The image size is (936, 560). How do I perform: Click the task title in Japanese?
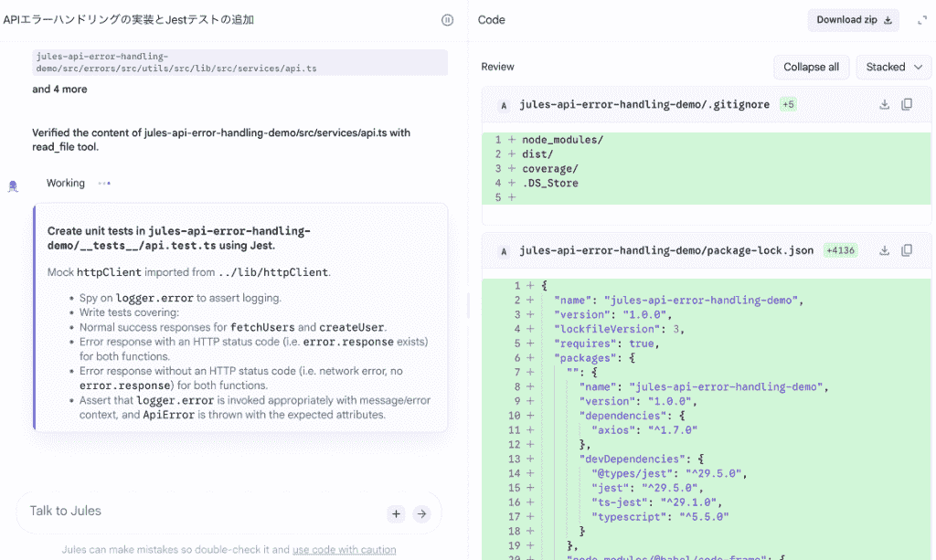pos(128,20)
